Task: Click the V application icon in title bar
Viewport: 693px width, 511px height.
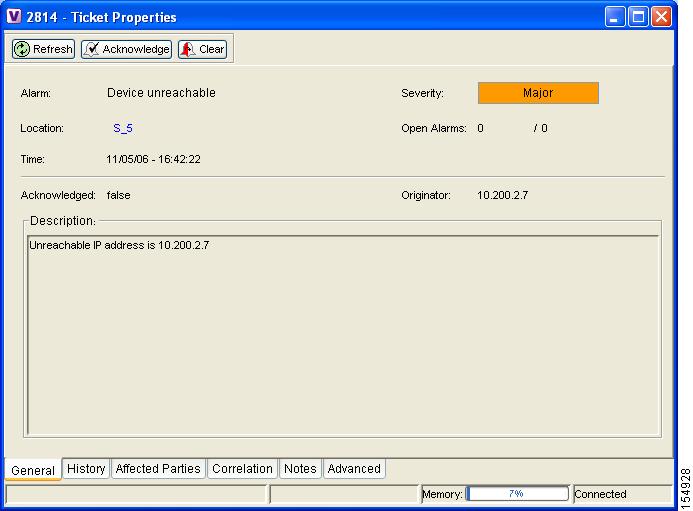Action: coord(14,17)
